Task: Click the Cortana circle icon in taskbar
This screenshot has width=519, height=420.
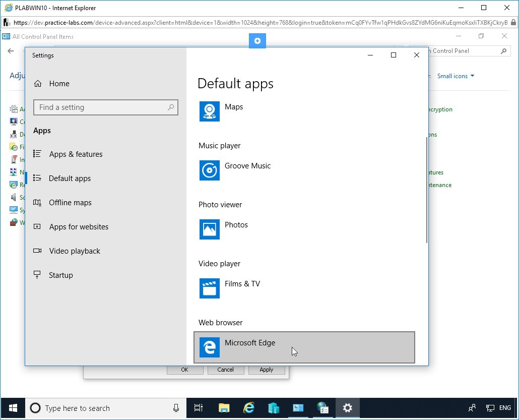Action: [x=35, y=408]
